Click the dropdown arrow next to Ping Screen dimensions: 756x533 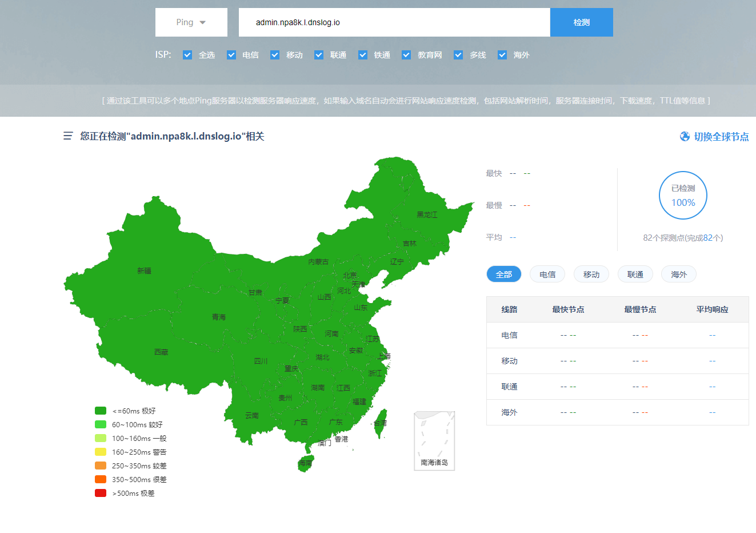[x=203, y=23]
